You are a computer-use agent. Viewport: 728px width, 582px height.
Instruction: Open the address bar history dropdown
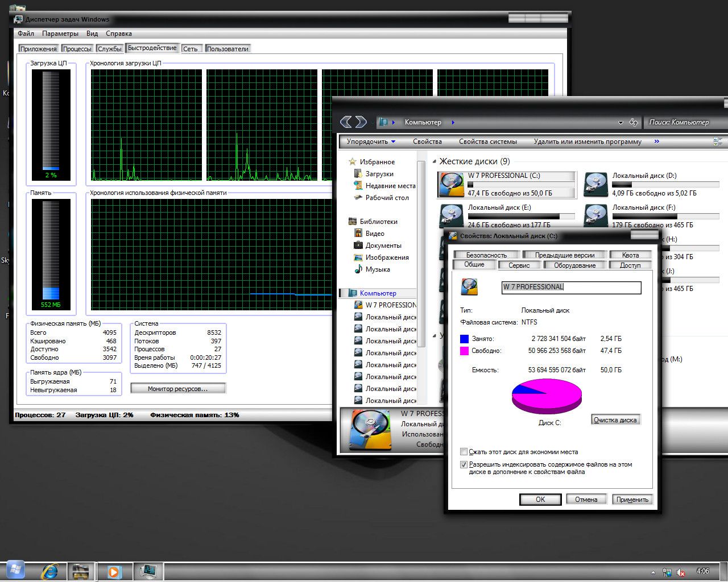tap(621, 122)
